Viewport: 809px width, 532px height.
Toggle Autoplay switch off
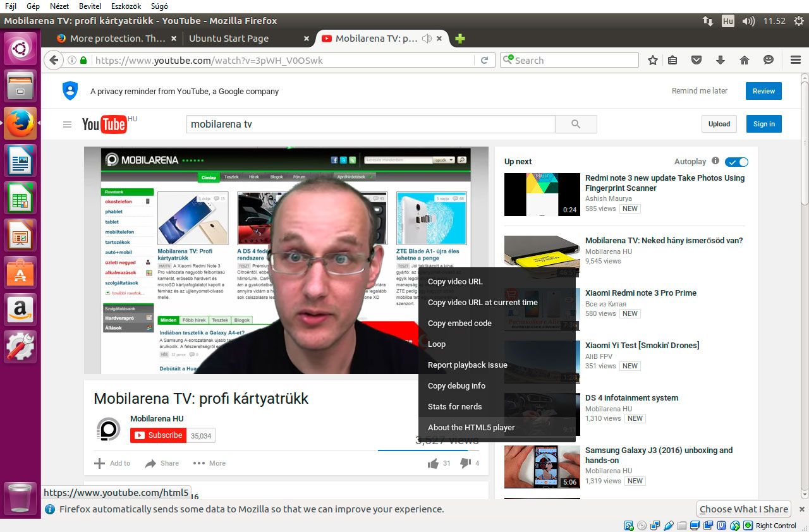pos(736,162)
